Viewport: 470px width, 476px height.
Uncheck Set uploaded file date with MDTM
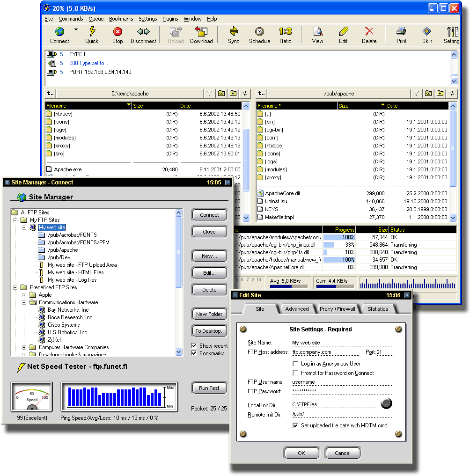pos(295,425)
